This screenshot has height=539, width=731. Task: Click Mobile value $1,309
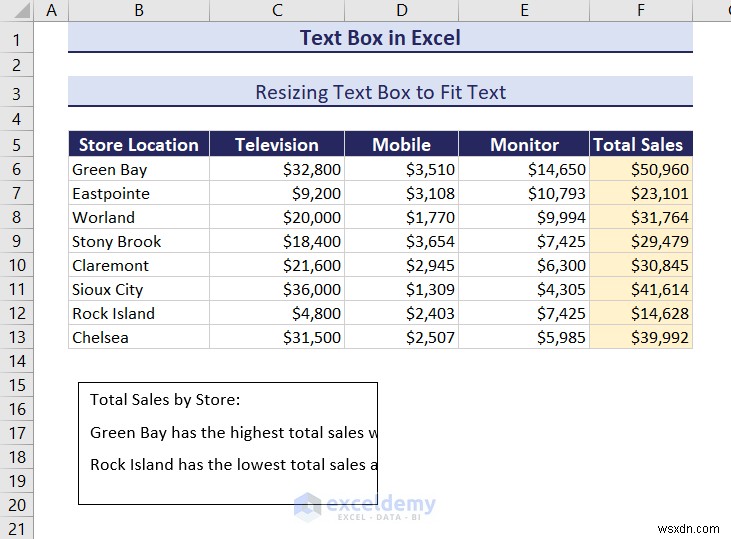(x=401, y=289)
